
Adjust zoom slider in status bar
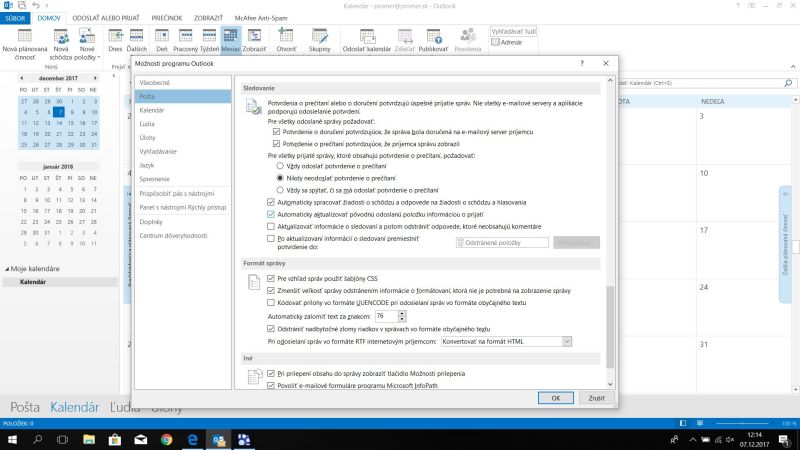click(742, 423)
